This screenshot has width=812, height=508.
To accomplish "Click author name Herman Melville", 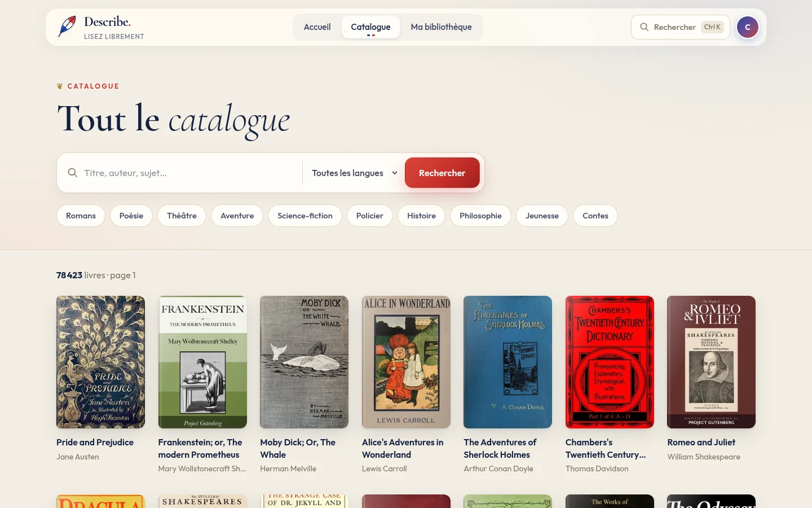I will click(288, 468).
